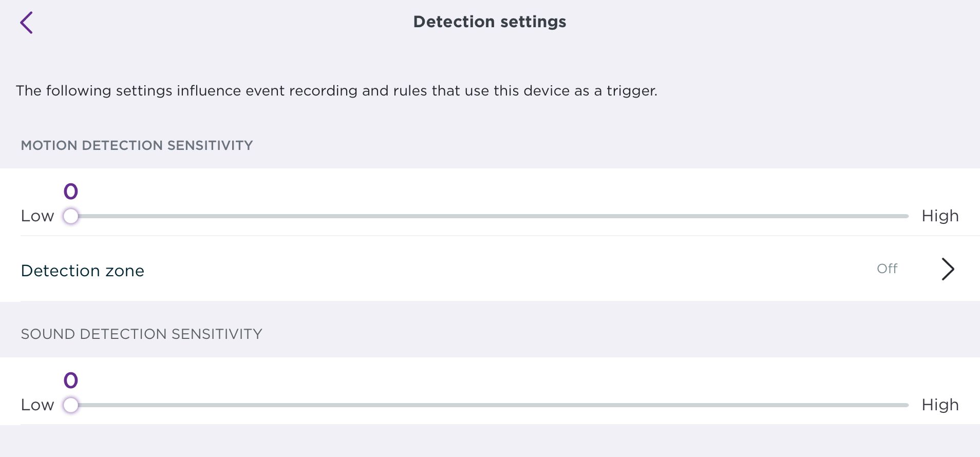Screen dimensions: 980x457
Task: Select the SOUND DETECTION SENSITIVITY header
Action: [141, 334]
